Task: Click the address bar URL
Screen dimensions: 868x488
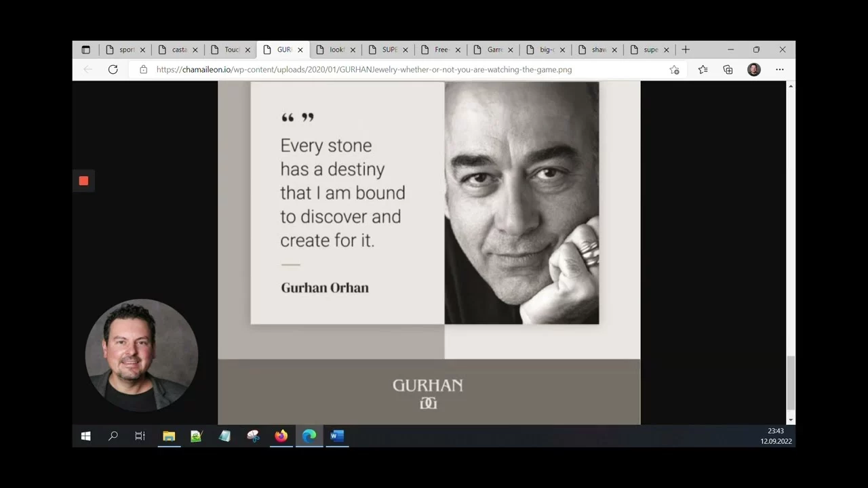Action: pyautogui.click(x=363, y=69)
